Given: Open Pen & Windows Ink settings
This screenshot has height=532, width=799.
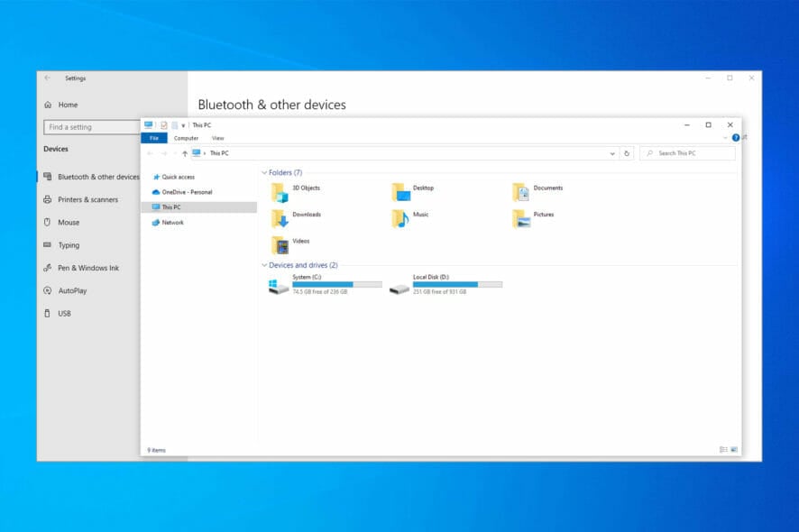Looking at the screenshot, I should [x=87, y=268].
